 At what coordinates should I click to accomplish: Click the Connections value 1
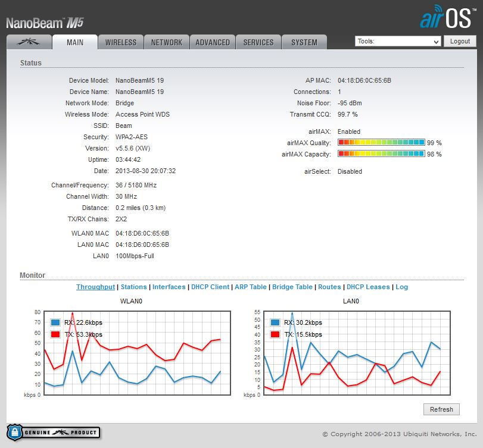[x=339, y=92]
